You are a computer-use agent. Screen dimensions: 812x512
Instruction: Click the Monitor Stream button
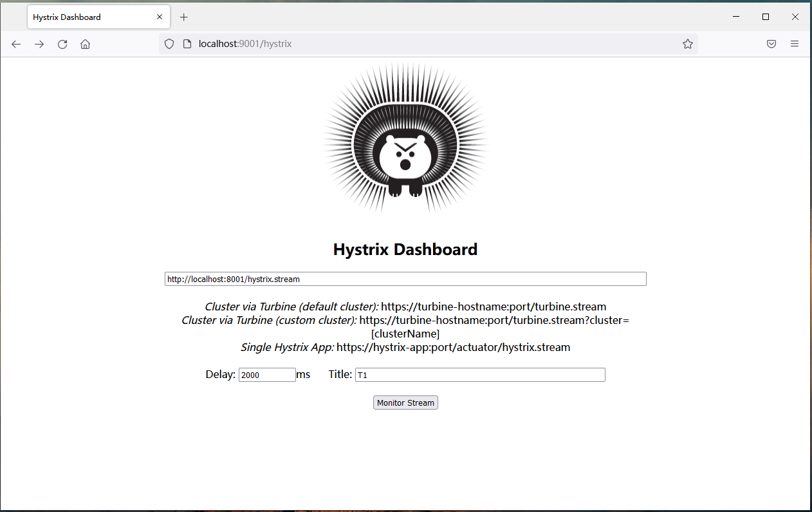[405, 403]
